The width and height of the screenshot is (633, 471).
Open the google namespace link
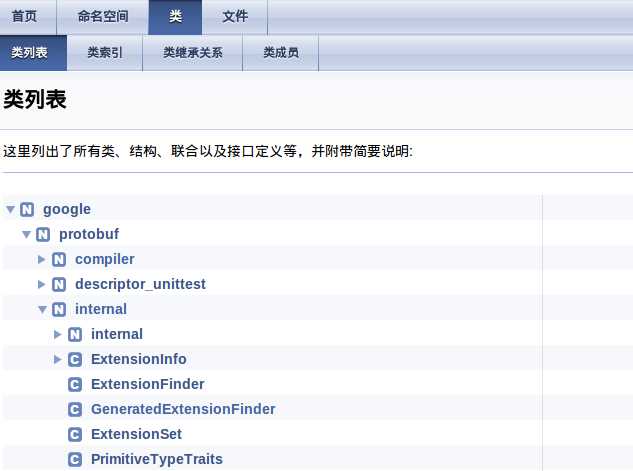pyautogui.click(x=67, y=210)
